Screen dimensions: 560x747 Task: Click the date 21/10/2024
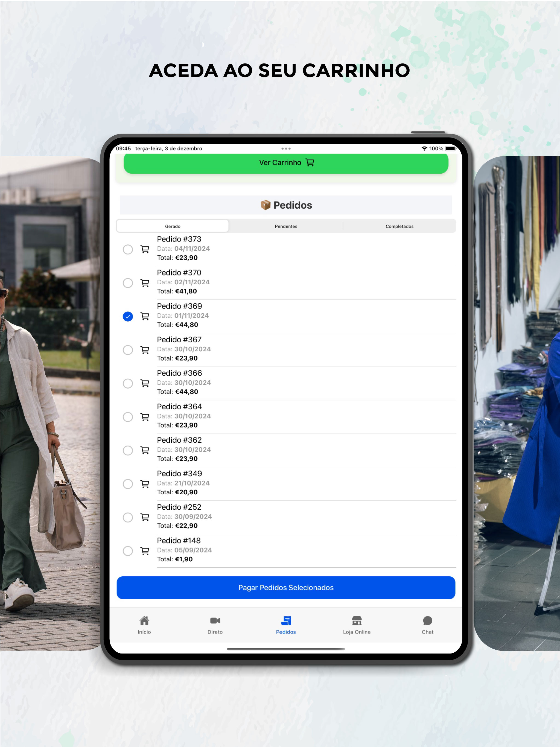click(x=192, y=483)
